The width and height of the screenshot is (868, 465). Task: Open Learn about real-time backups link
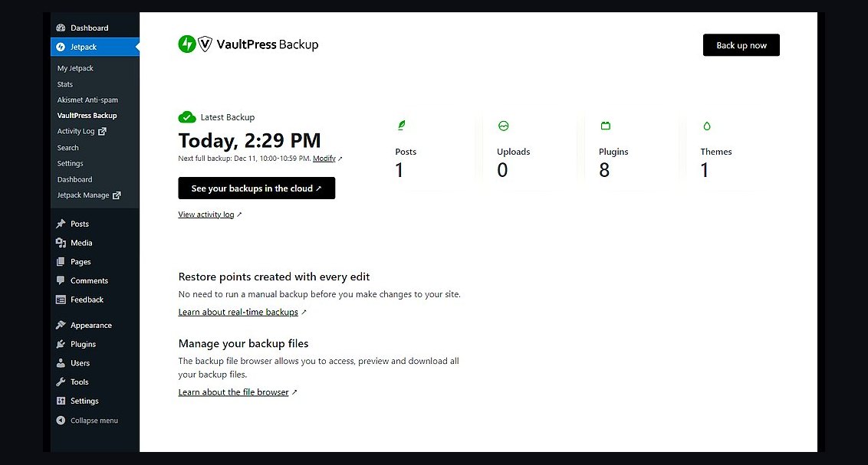tap(238, 312)
